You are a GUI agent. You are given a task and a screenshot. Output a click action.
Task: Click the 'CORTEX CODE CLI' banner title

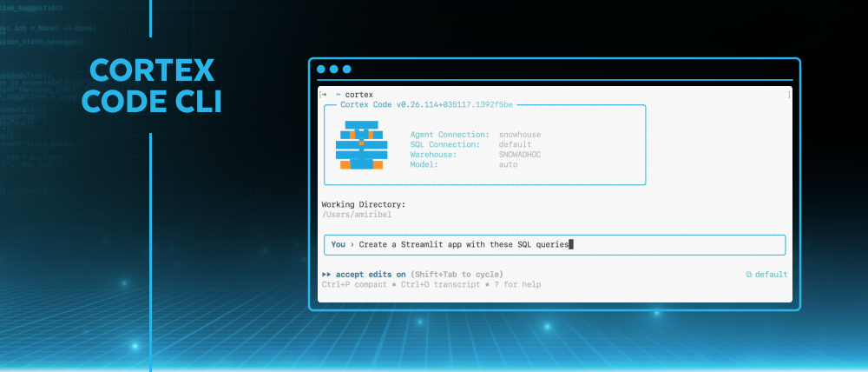(152, 86)
